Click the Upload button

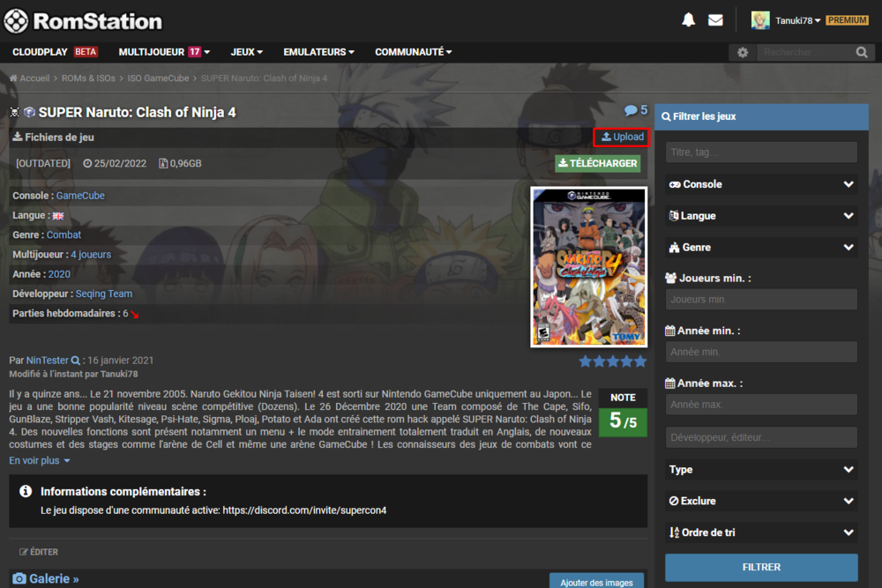(x=622, y=138)
